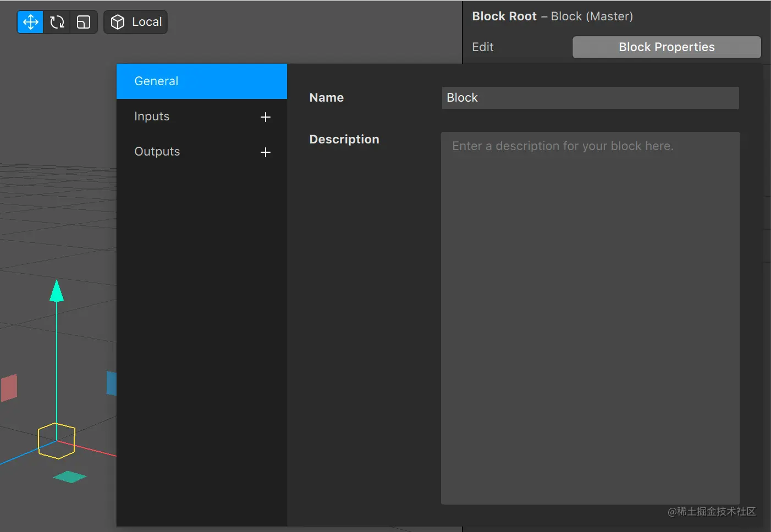Viewport: 771px width, 532px height.
Task: Click the green plane handle below gizmo
Action: pyautogui.click(x=70, y=477)
